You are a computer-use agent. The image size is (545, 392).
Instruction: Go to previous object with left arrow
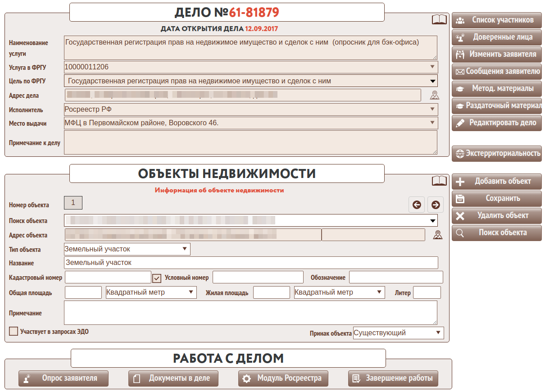point(417,205)
